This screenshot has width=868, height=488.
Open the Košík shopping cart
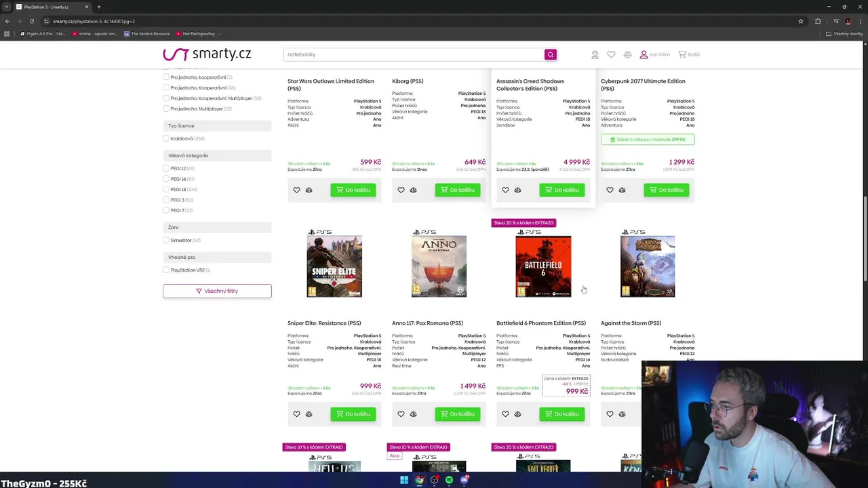pos(689,54)
